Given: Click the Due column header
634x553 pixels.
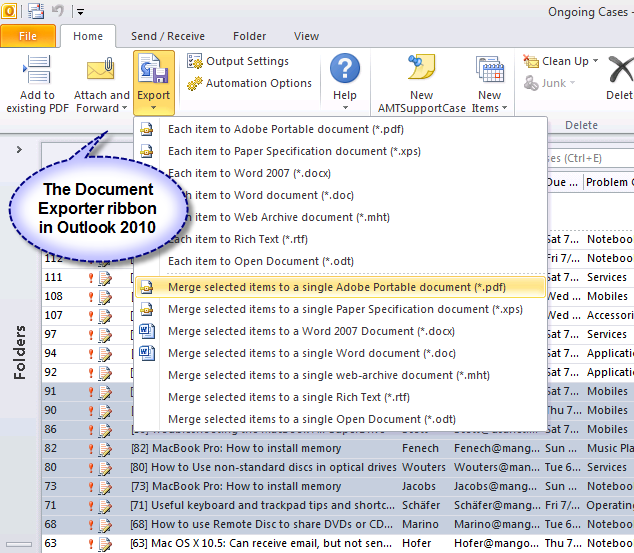Looking at the screenshot, I should (x=565, y=182).
